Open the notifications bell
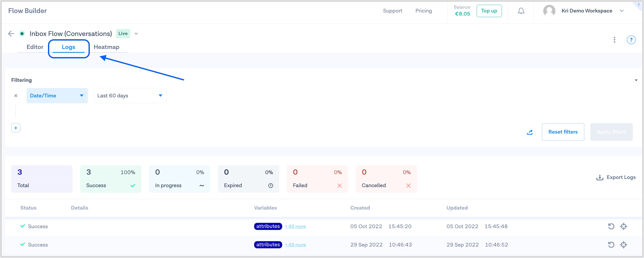 tap(521, 11)
